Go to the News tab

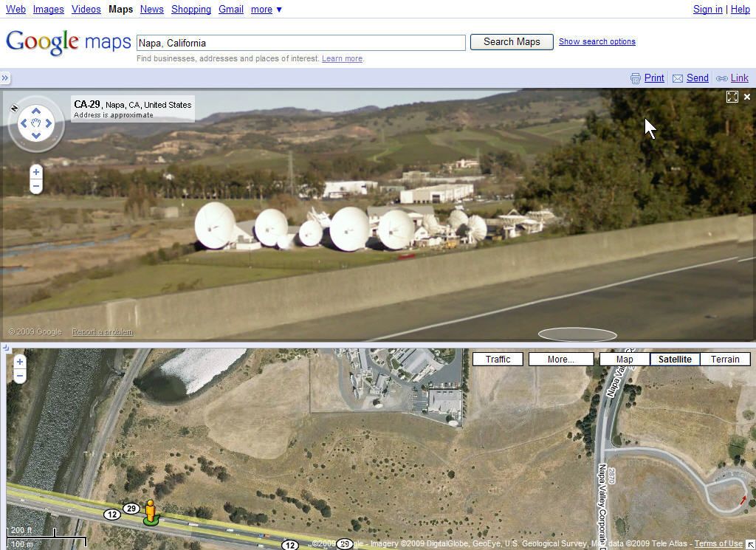click(x=151, y=9)
